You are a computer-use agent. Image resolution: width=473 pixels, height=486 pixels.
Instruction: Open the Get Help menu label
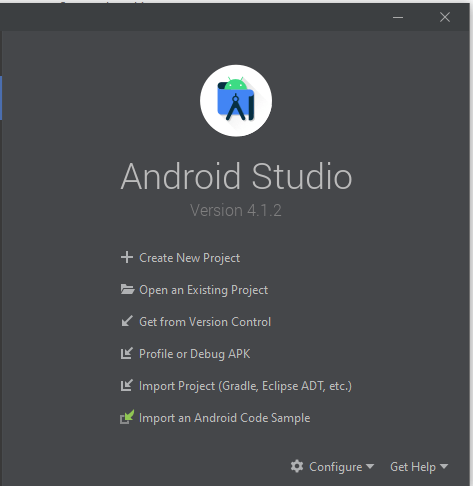click(x=413, y=467)
